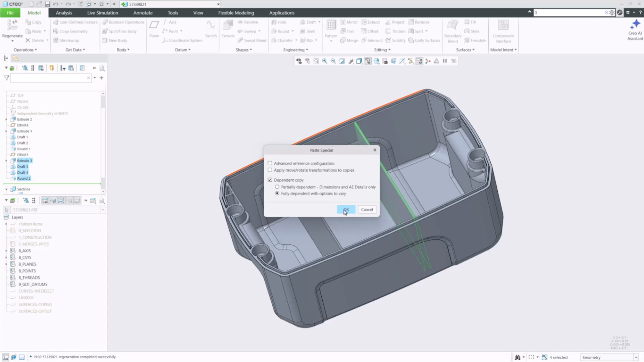Click Zoom Out in graphics toolbar
Image resolution: width=644 pixels, height=362 pixels.
(x=333, y=61)
